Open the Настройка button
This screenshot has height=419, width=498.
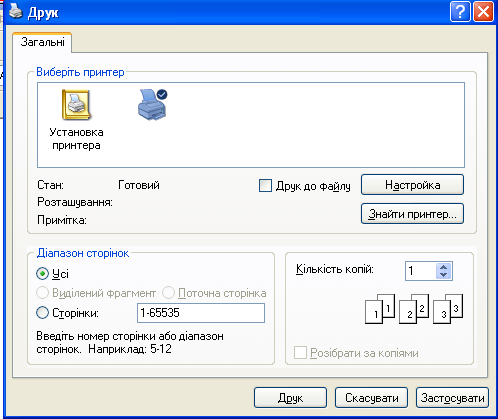[x=412, y=185]
